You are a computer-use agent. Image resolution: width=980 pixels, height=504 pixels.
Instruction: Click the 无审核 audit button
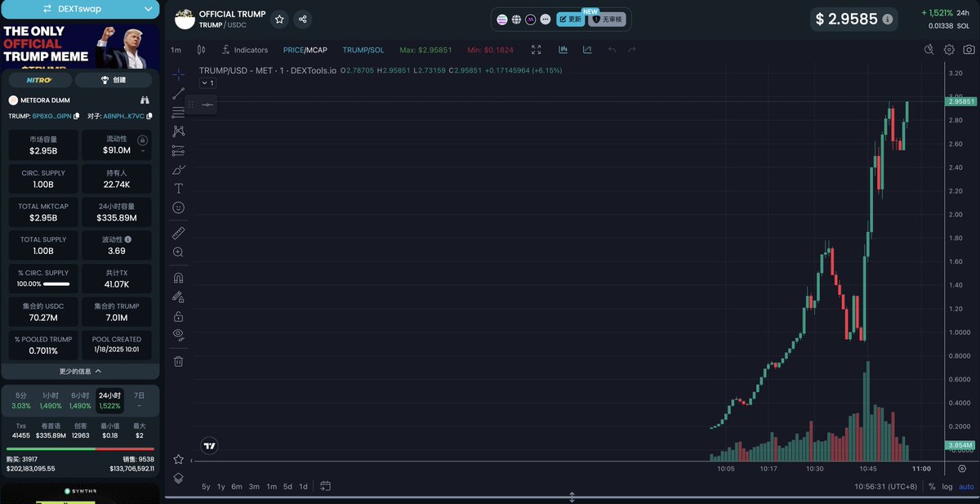pyautogui.click(x=607, y=19)
